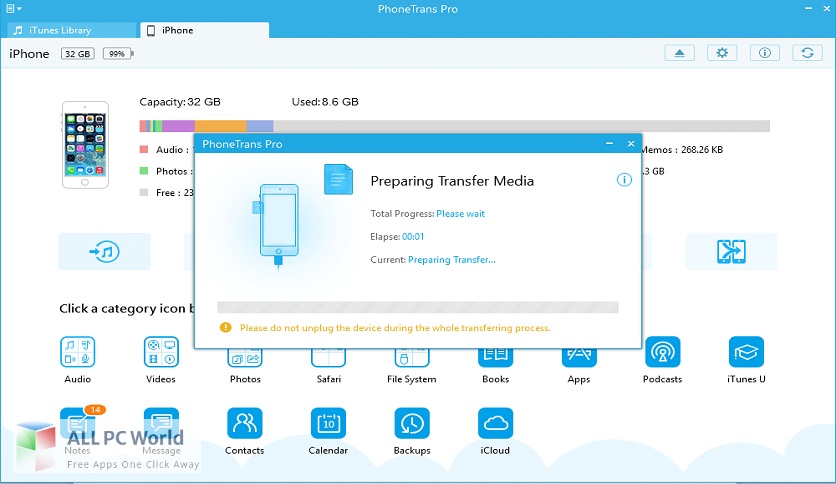Click the Audio legend red swatch
Image resolution: width=836 pixels, height=484 pixels.
[143, 149]
